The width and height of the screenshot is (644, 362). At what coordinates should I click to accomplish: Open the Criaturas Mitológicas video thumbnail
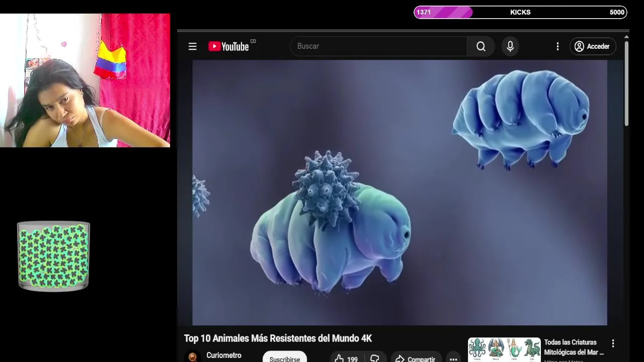504,349
